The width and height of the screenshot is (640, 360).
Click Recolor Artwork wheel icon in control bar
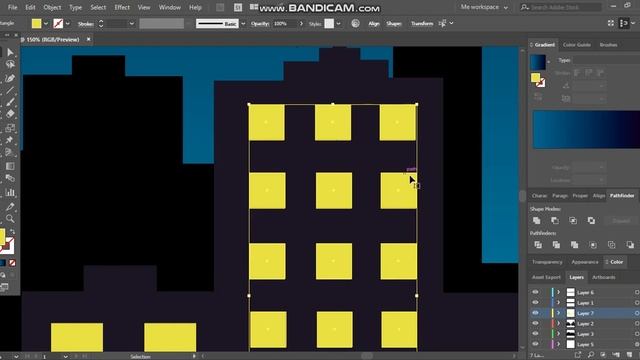coord(356,23)
